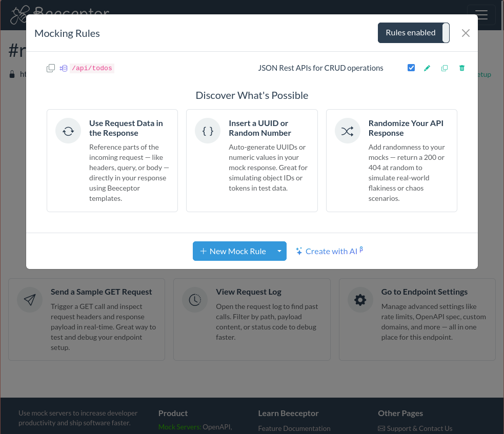The image size is (504, 434).
Task: Click the curly braces icon on the UUID card
Action: [208, 131]
